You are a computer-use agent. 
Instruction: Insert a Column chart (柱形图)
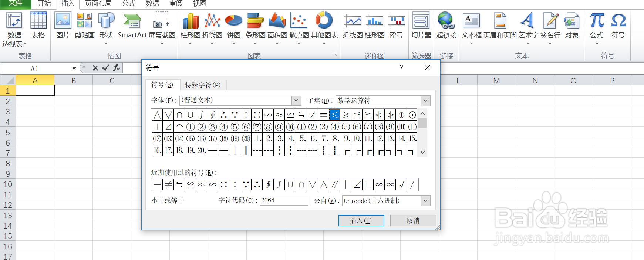coord(190,29)
